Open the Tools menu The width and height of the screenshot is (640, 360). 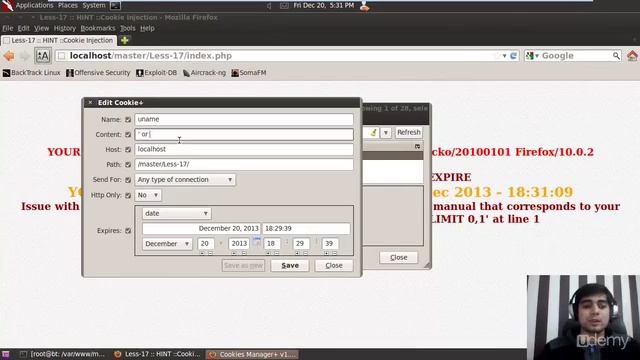click(127, 28)
